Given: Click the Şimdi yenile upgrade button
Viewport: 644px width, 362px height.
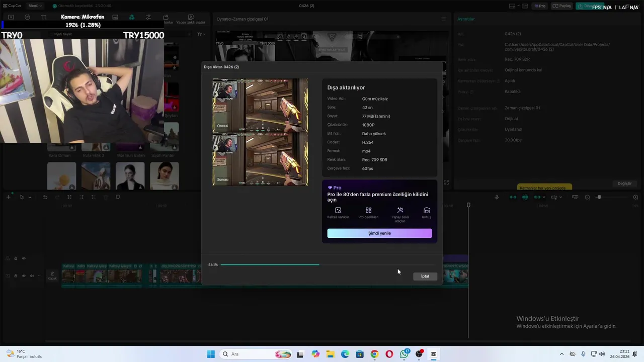Looking at the screenshot, I should click(379, 233).
